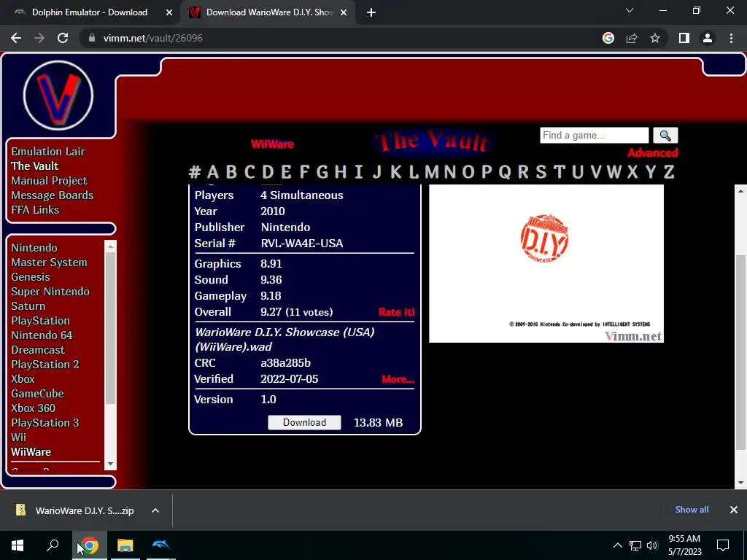
Task: Click the red WiiWare heading link
Action: (272, 144)
